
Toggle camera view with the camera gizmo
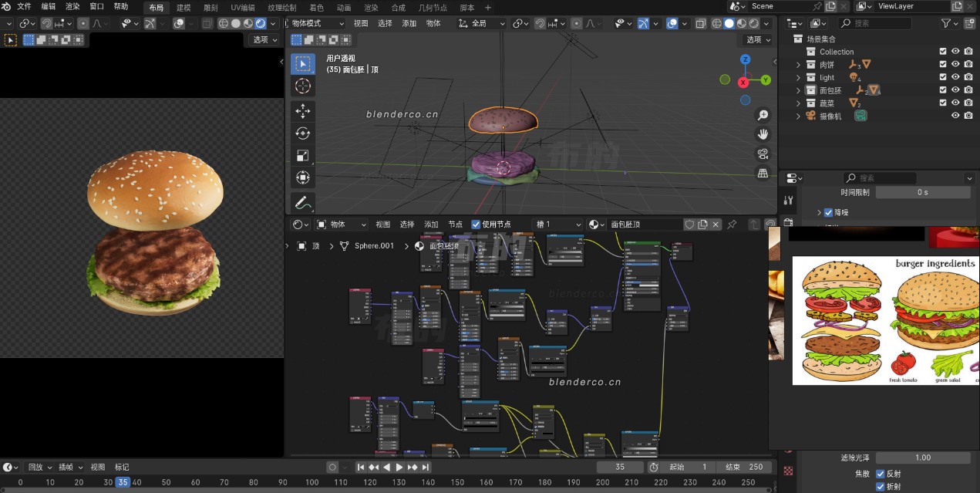tap(763, 154)
